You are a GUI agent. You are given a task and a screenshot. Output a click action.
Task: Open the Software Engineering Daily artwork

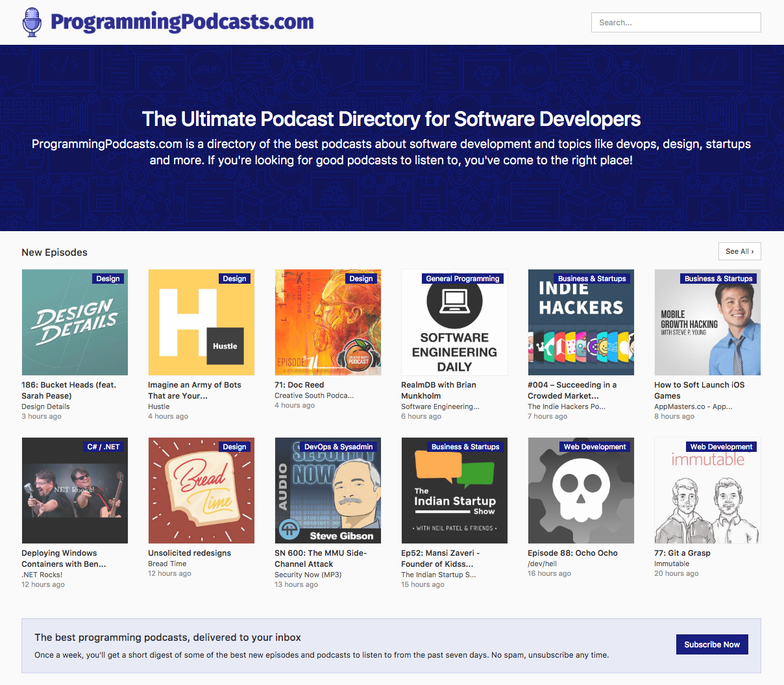pyautogui.click(x=454, y=322)
